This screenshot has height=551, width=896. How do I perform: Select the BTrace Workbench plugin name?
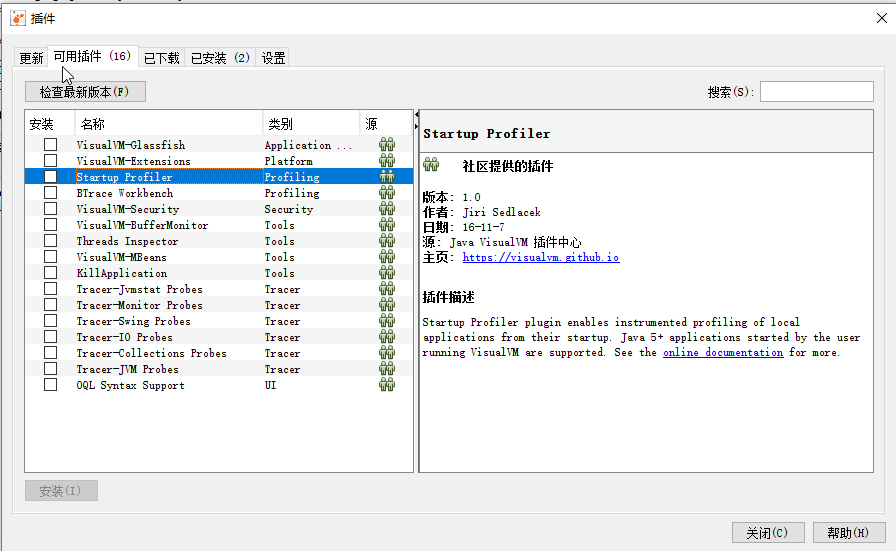[x=125, y=193]
